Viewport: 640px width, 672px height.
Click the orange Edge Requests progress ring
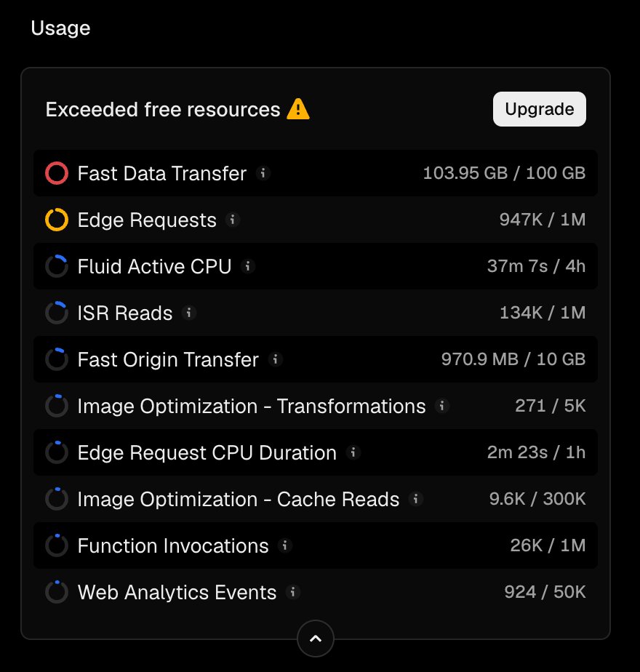pyautogui.click(x=57, y=220)
